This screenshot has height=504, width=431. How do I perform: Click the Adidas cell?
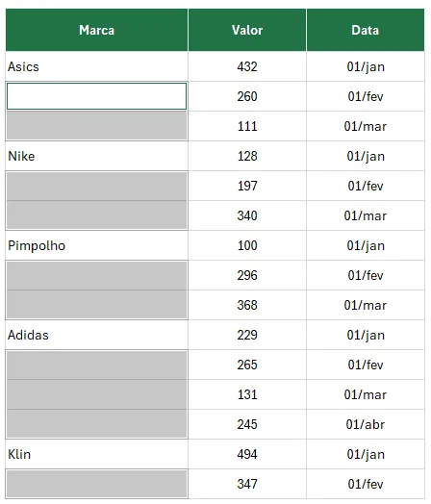pyautogui.click(x=97, y=335)
